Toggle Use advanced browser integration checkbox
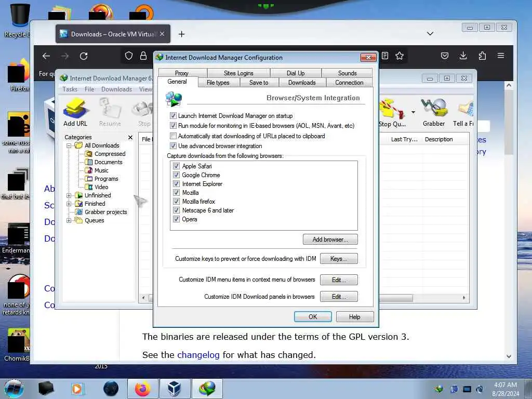 point(173,146)
